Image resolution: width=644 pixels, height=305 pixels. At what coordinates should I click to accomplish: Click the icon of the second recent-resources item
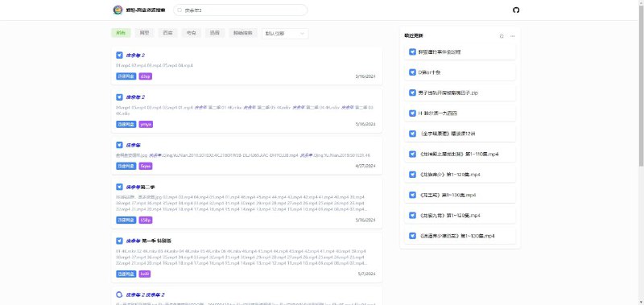click(x=412, y=72)
